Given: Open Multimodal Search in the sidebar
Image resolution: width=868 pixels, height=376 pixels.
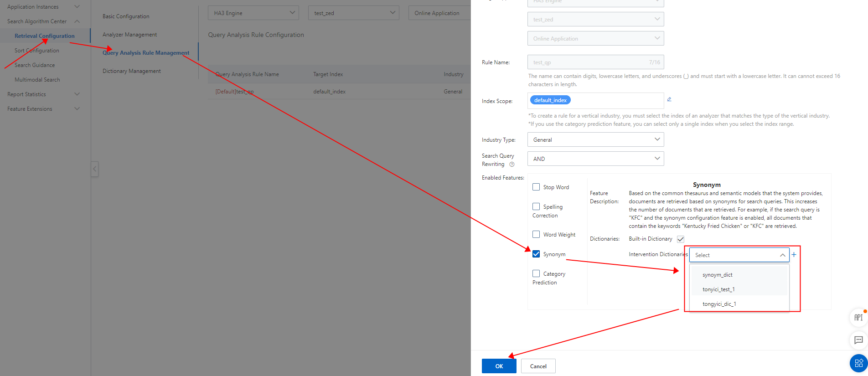Looking at the screenshot, I should click(37, 80).
